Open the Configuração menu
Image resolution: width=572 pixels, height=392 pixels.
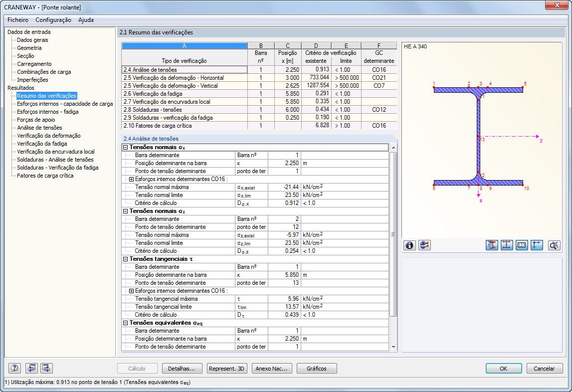point(53,20)
